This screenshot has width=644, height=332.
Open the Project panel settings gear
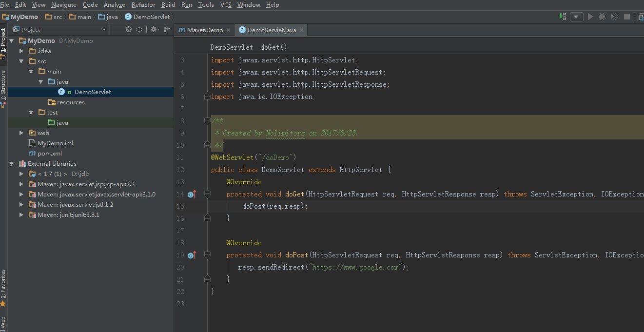(x=154, y=30)
